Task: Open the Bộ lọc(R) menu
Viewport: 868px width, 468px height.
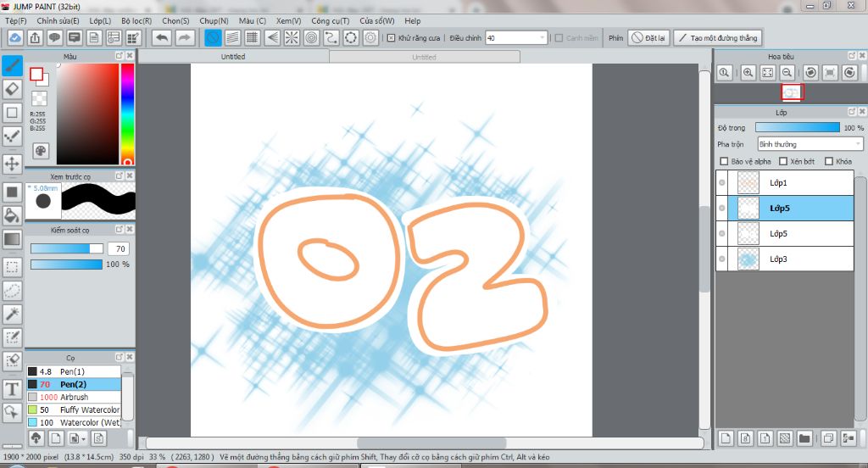Action: click(x=136, y=20)
